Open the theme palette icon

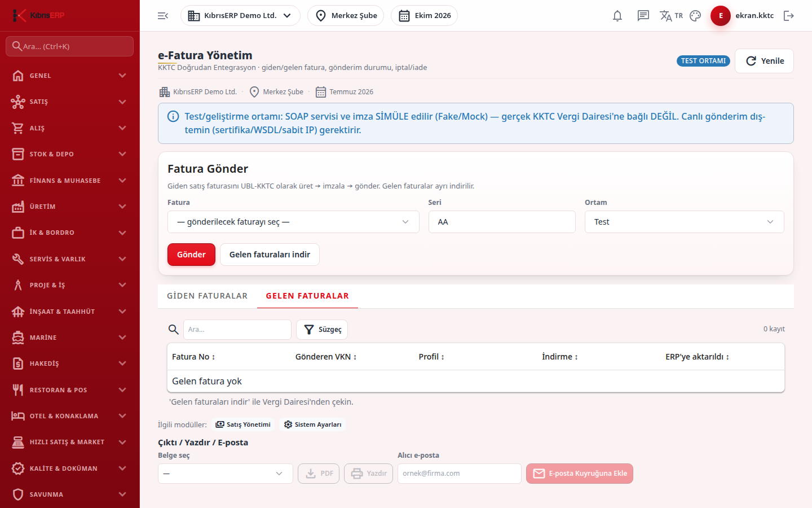pos(695,16)
